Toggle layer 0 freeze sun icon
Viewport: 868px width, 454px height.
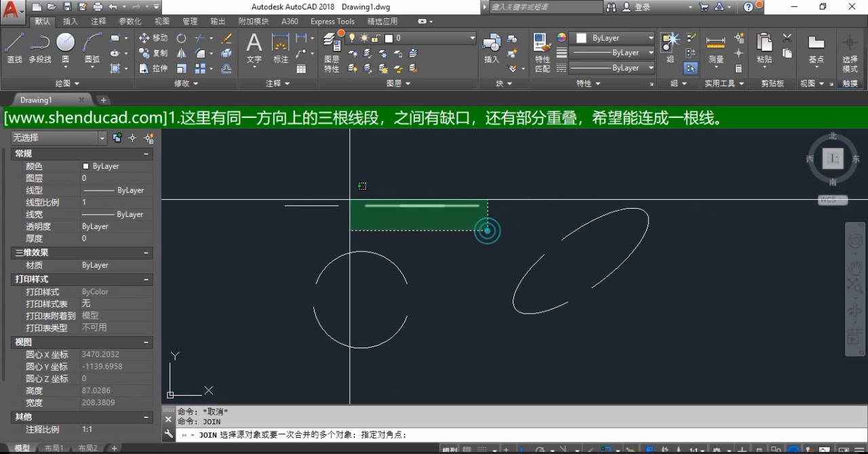(x=364, y=38)
